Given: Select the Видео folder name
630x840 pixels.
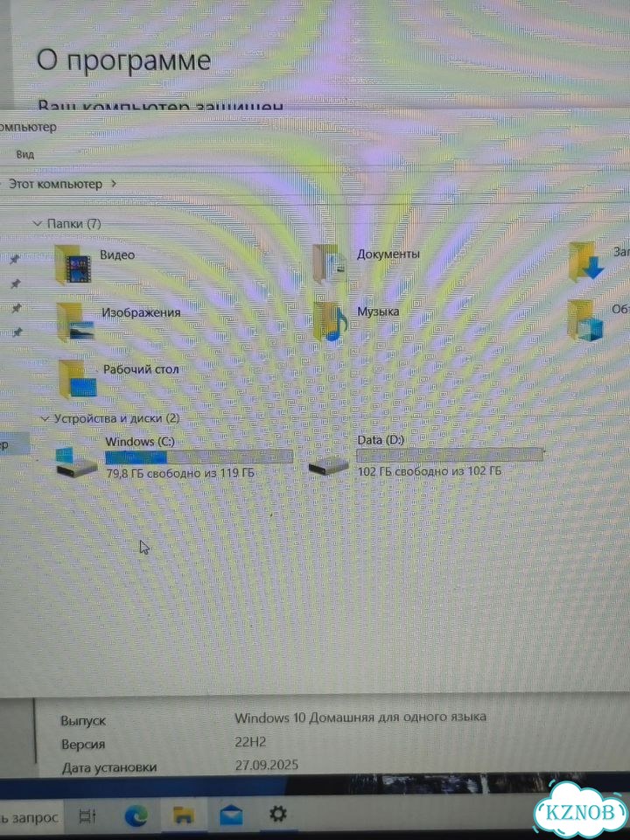Looking at the screenshot, I should [x=117, y=255].
